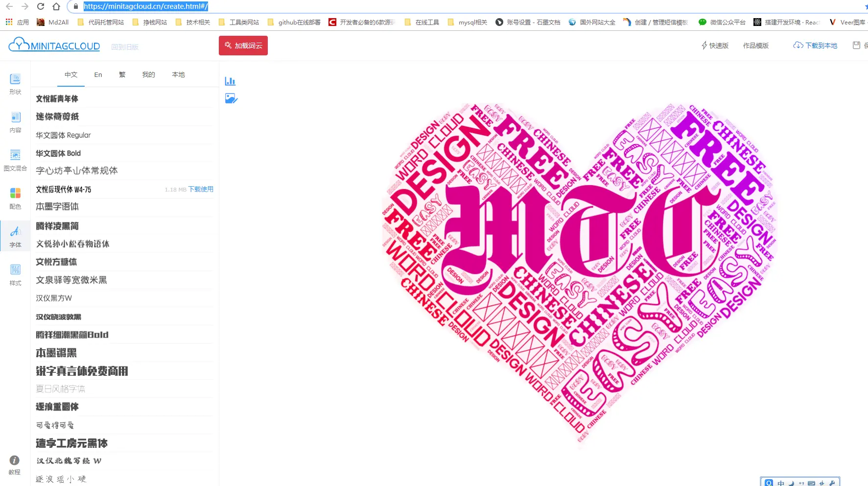This screenshot has height=486, width=868.
Task: Click the browser back arrow
Action: [9, 6]
